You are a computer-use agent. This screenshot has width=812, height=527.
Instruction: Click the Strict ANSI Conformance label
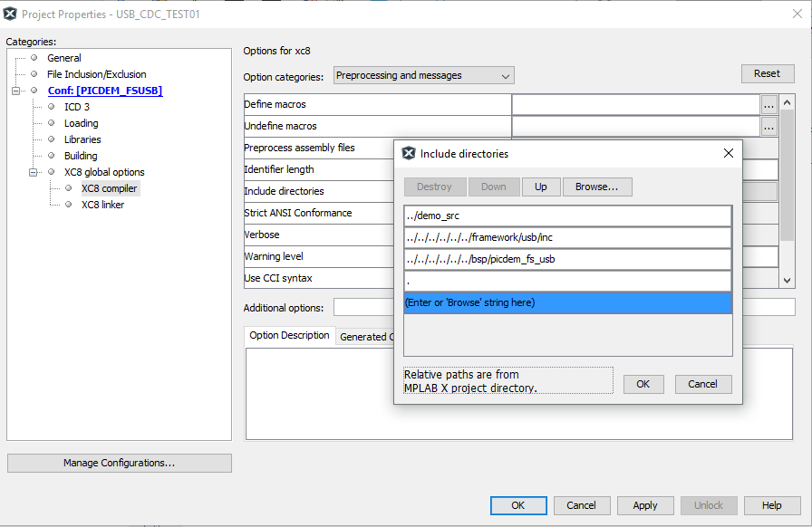pyautogui.click(x=298, y=214)
